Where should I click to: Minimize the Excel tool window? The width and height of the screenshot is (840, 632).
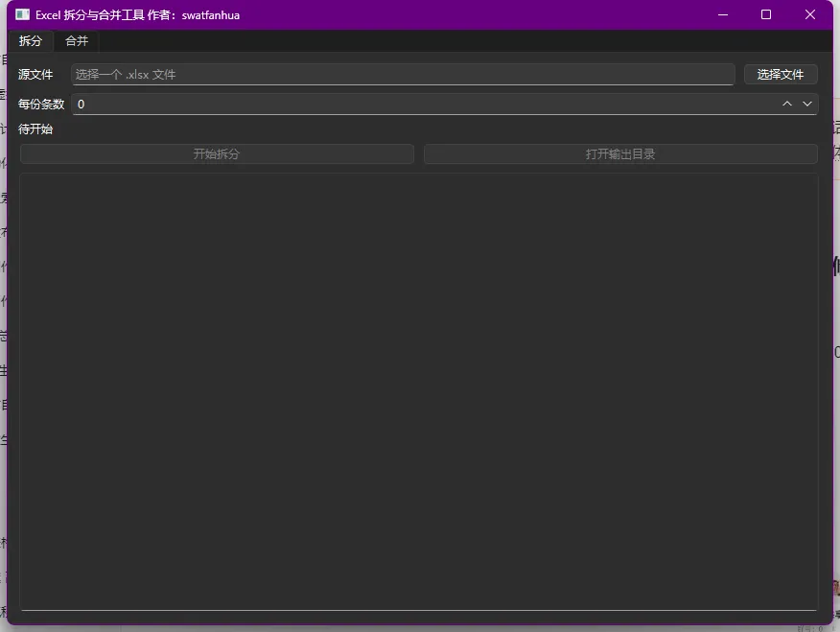[723, 15]
